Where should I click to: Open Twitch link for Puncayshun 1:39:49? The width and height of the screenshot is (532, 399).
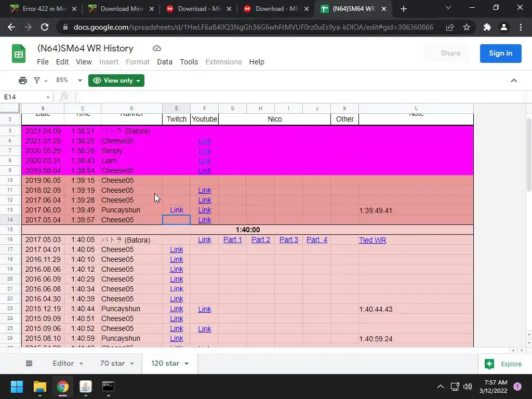177,210
